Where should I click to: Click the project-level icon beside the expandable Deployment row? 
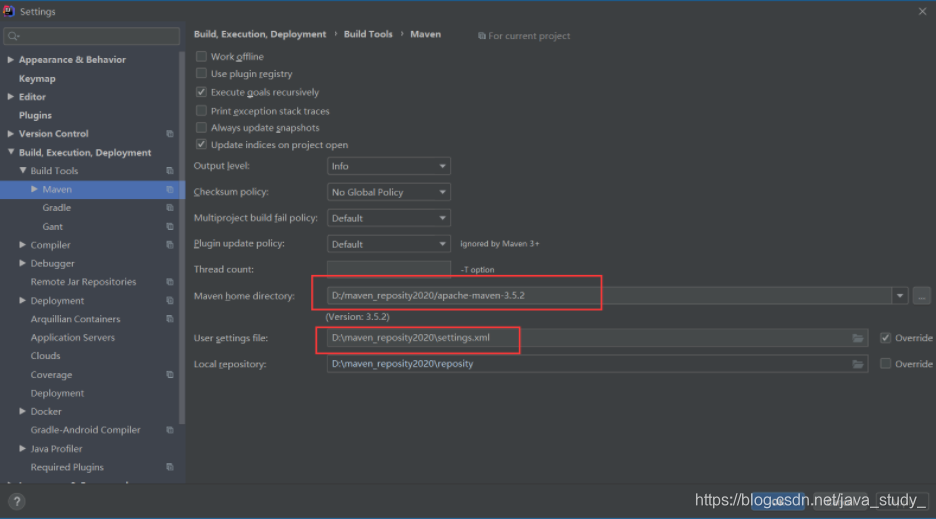170,300
